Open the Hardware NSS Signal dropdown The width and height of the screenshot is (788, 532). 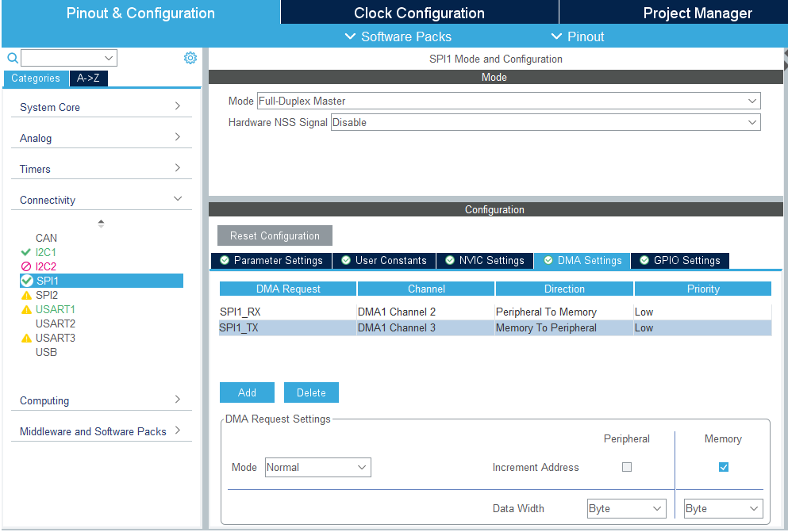[x=546, y=122]
